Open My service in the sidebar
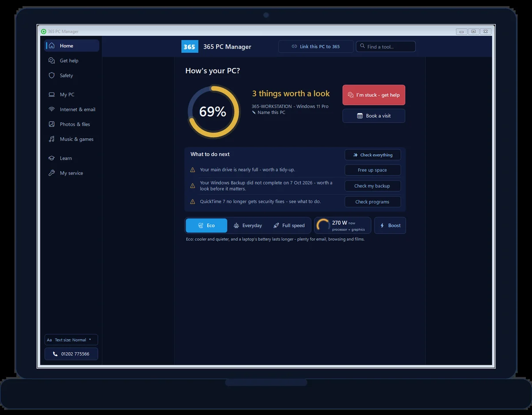Viewport: 532px width, 415px height. [72, 173]
